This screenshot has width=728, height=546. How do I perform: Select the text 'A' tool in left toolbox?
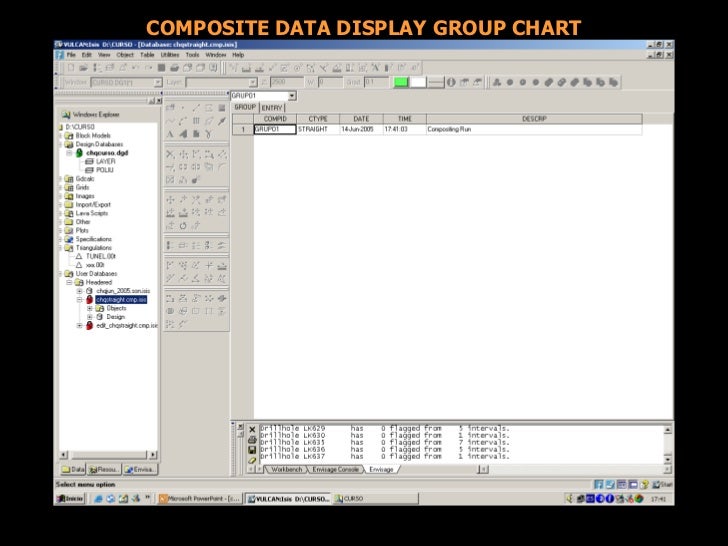[170, 133]
